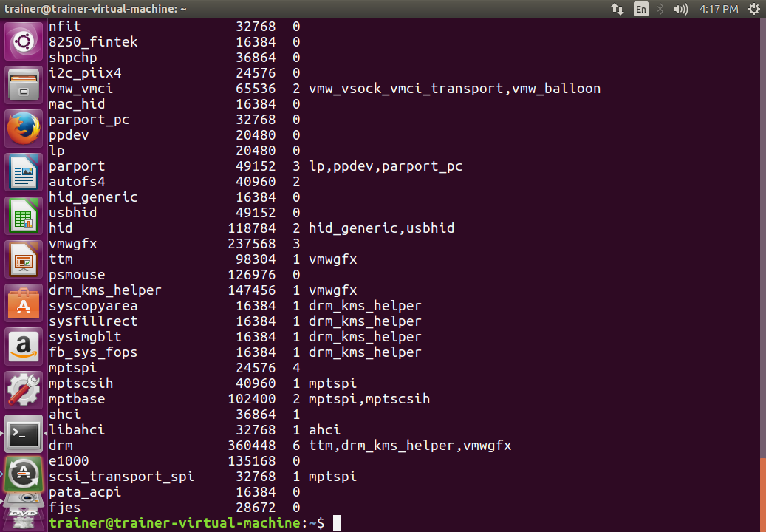The height and width of the screenshot is (532, 766).
Task: Click the 'syscopyarea' module name
Action: [93, 307]
